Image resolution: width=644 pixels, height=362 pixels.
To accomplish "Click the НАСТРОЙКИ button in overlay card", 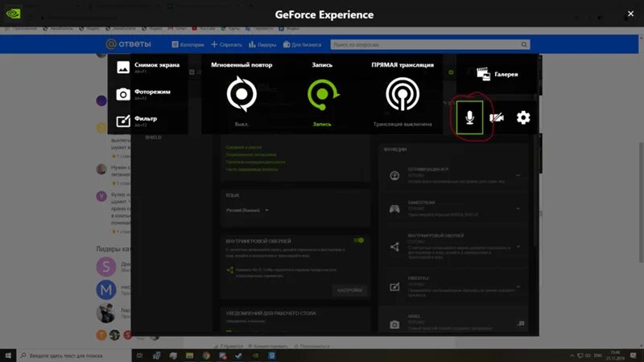I will coord(350,290).
